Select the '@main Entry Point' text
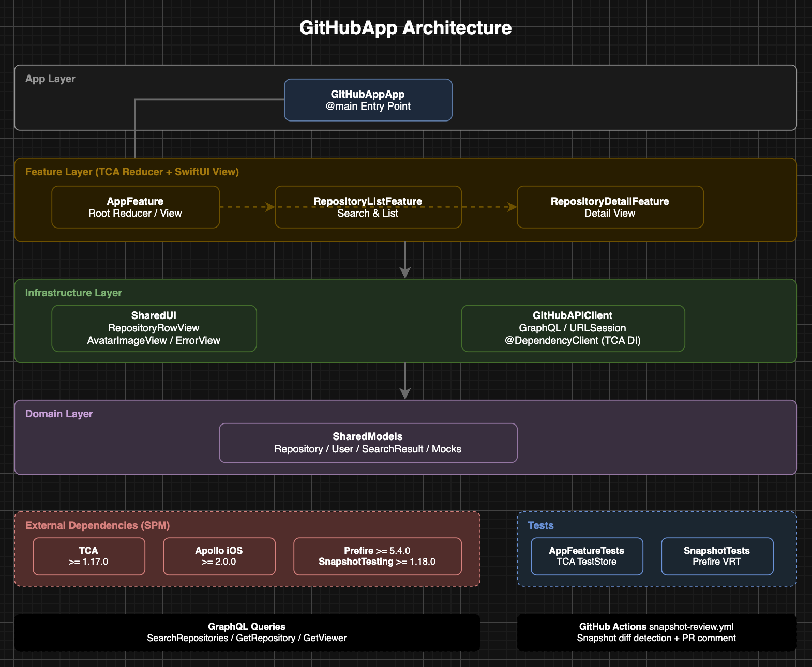 (x=368, y=106)
